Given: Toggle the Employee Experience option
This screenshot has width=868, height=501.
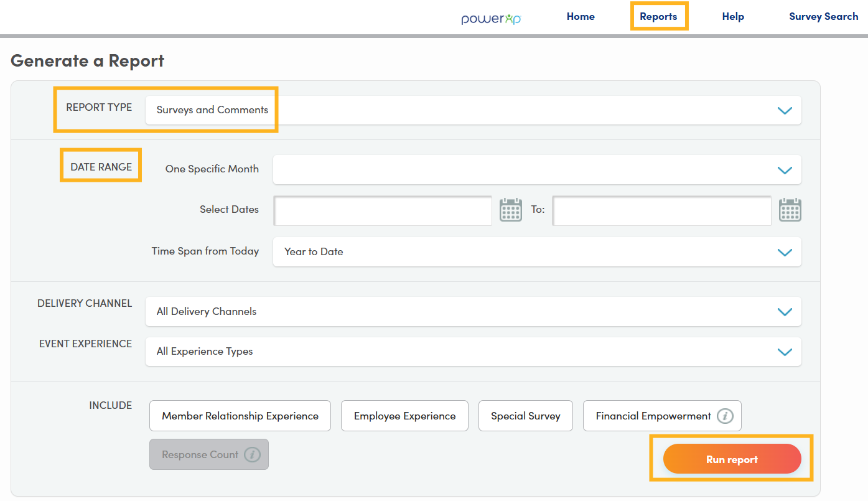Looking at the screenshot, I should click(x=404, y=416).
